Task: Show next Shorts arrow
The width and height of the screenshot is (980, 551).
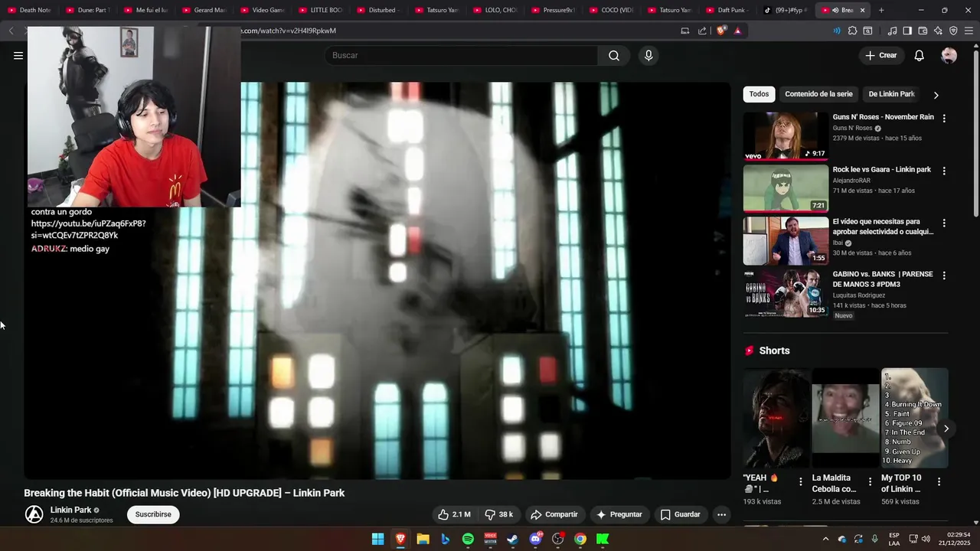Action: [x=946, y=429]
